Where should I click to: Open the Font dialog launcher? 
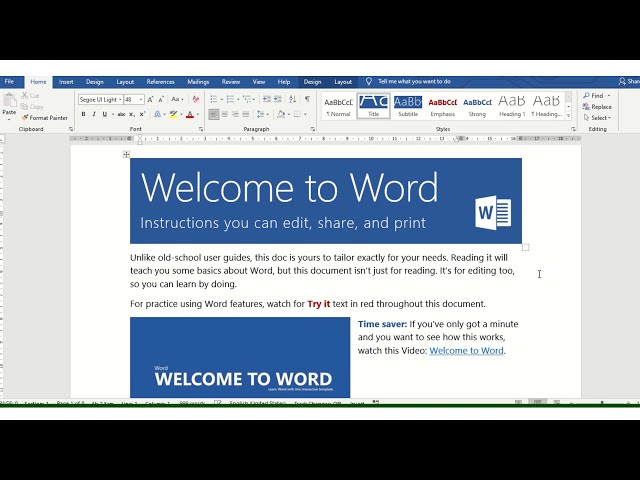pos(201,129)
